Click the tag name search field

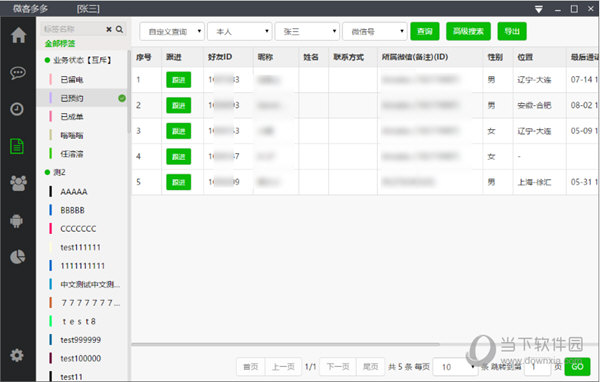[73, 29]
